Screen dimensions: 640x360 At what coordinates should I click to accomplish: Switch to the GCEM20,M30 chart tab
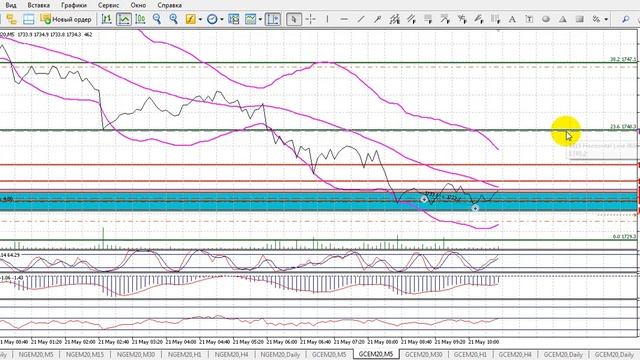[x=423, y=355]
